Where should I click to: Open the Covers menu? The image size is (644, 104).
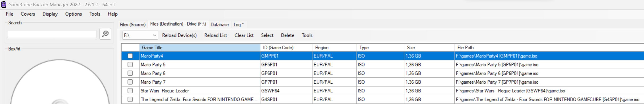(28, 14)
